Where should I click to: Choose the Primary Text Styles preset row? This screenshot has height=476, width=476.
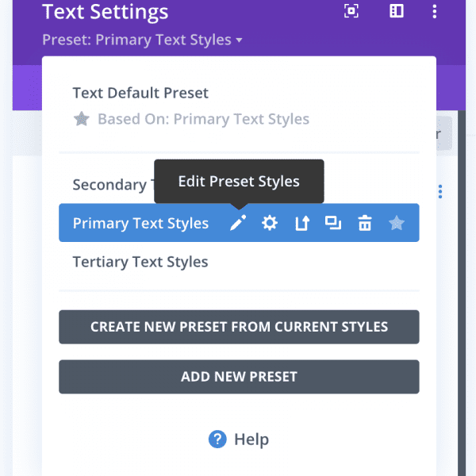point(140,223)
